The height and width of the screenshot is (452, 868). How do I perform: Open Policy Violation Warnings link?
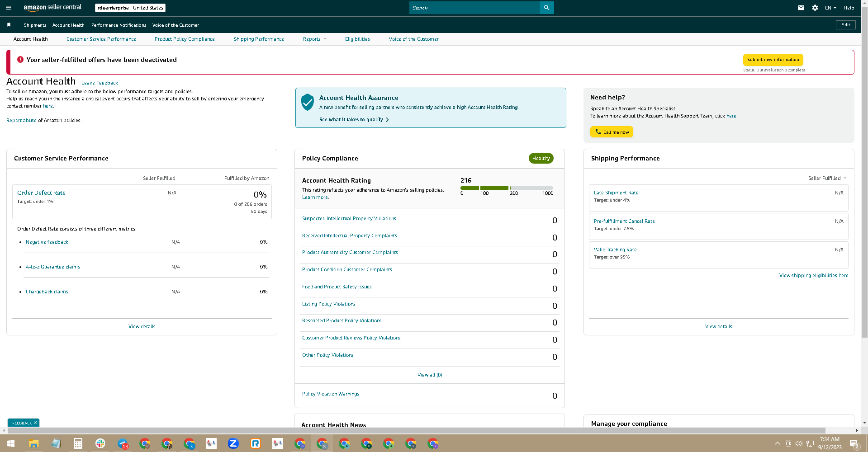pos(331,394)
